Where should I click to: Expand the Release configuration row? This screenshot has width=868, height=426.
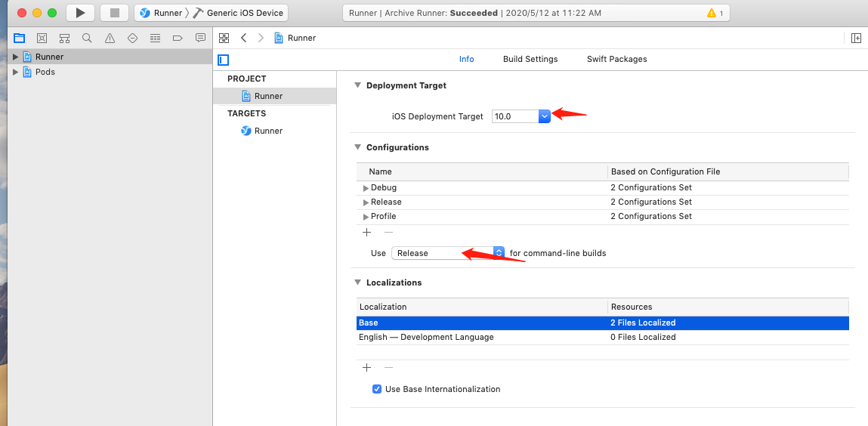pos(366,202)
